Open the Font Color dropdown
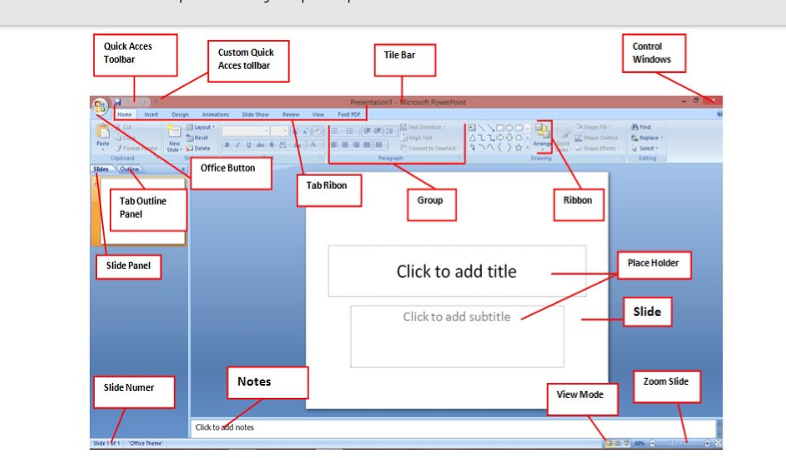The width and height of the screenshot is (786, 458). 314,145
